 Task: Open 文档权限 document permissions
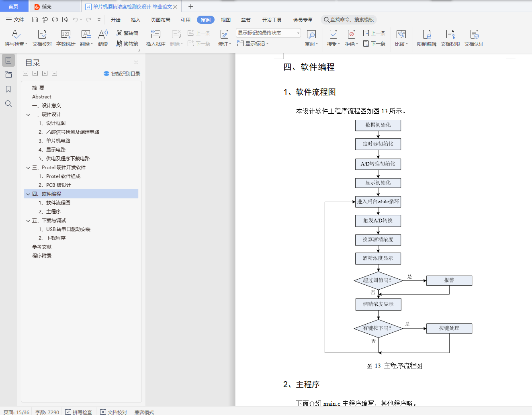[x=450, y=38]
